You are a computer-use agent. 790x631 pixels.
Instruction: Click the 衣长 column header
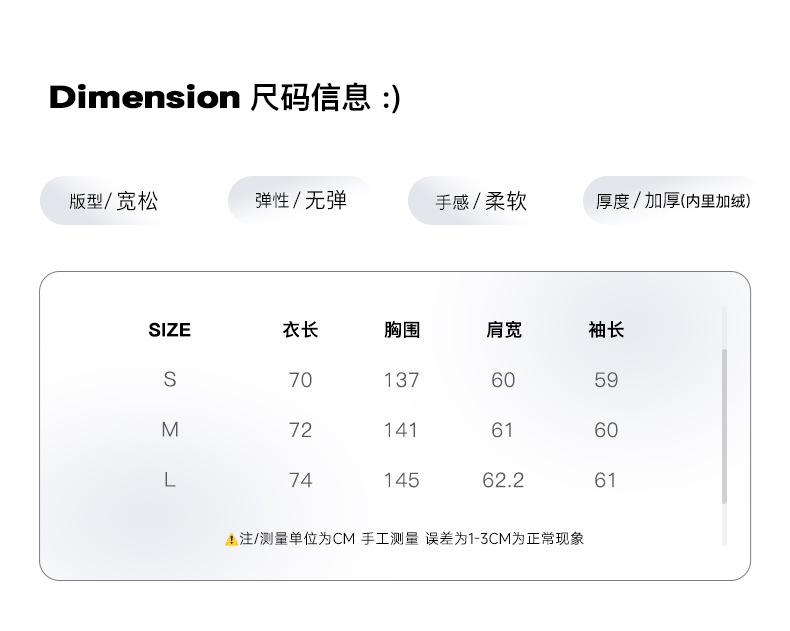click(x=300, y=330)
